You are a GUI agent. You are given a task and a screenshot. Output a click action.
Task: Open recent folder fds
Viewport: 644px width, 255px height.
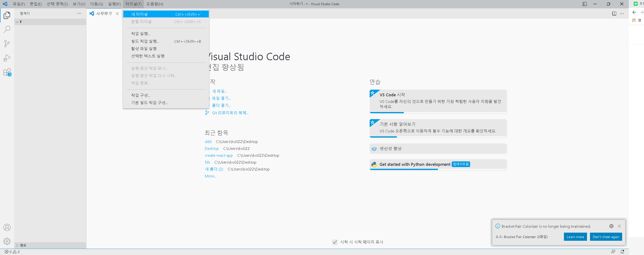pyautogui.click(x=207, y=162)
